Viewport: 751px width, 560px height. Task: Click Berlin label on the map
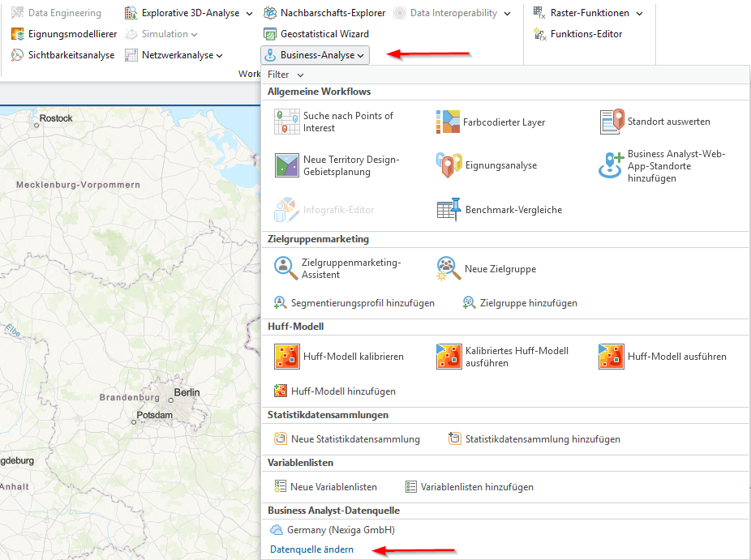(x=187, y=392)
